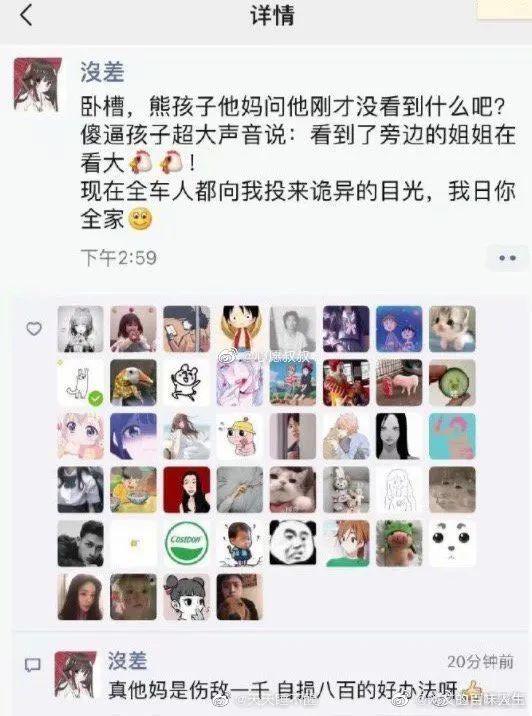The width and height of the screenshot is (532, 716).
Task: Open the two-dot comment options button
Action: pos(507,258)
